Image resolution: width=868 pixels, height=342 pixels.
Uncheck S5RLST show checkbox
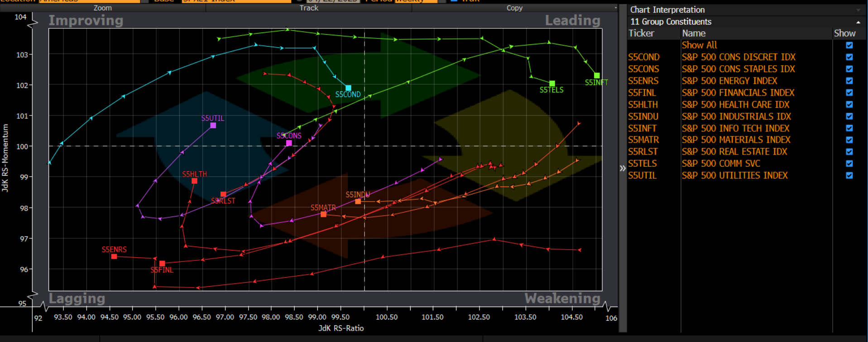pyautogui.click(x=849, y=152)
